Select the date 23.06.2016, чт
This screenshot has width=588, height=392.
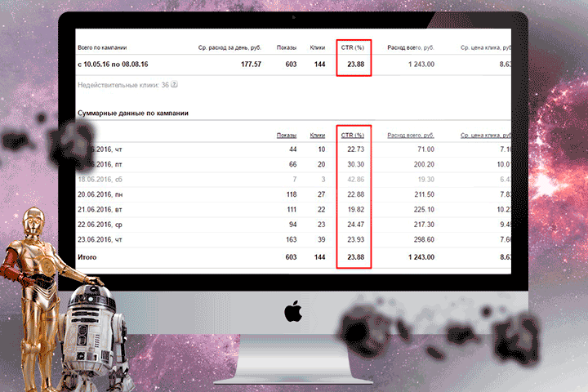pyautogui.click(x=100, y=239)
